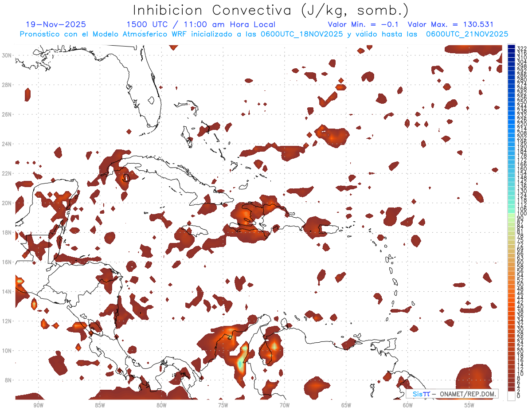
Task: Click the 8N latitude label
Action: (x=8, y=380)
